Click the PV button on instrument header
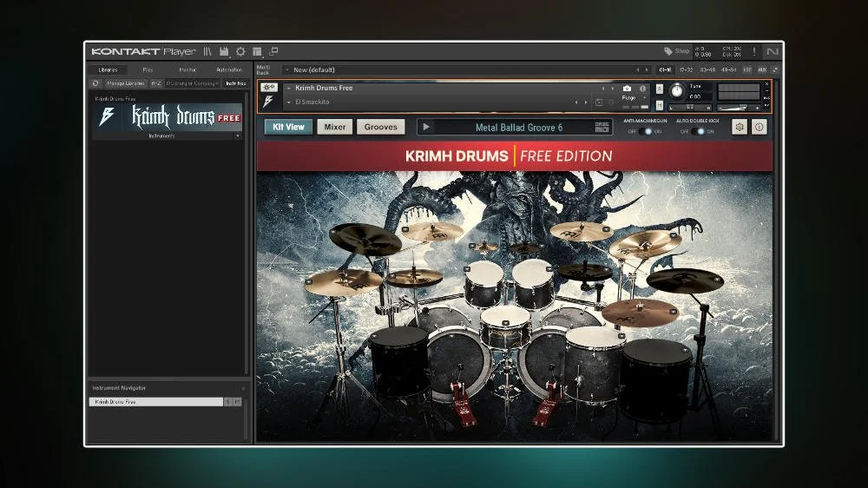Image resolution: width=868 pixels, height=488 pixels. (x=766, y=105)
